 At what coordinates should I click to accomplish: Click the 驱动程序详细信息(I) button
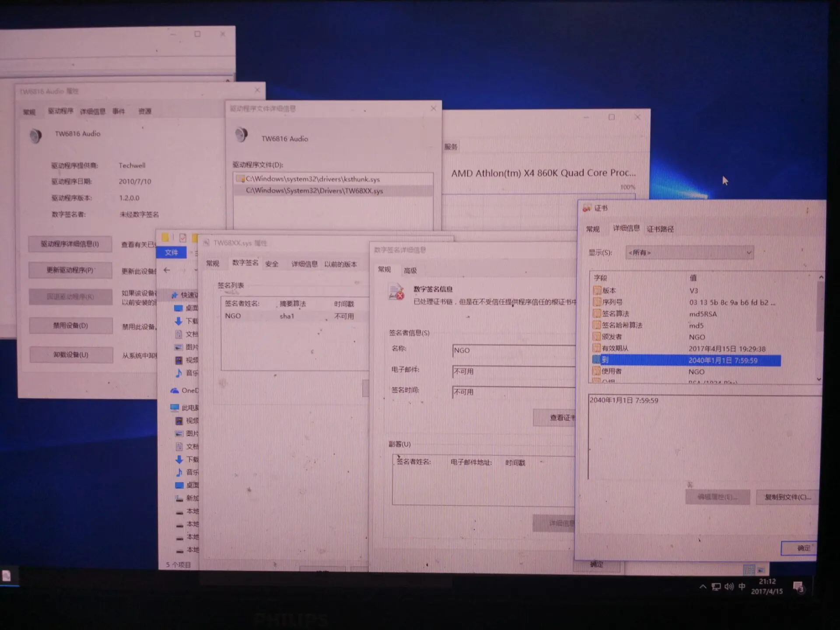(x=70, y=244)
